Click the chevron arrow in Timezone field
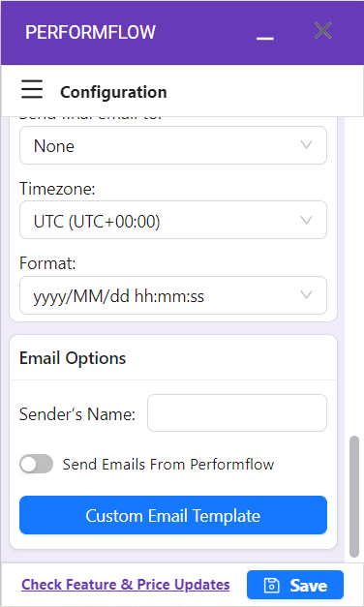 point(306,221)
